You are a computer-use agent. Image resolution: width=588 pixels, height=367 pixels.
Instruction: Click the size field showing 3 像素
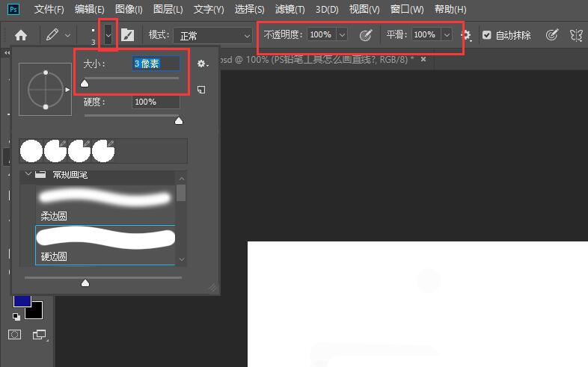point(156,64)
